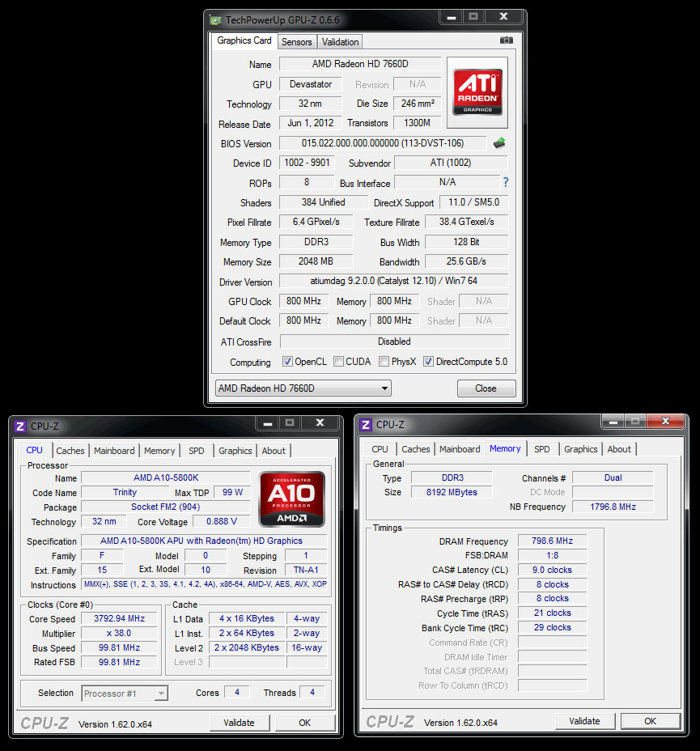Click OK in right CPU-Z Memory window
The width and height of the screenshot is (700, 751).
click(650, 721)
